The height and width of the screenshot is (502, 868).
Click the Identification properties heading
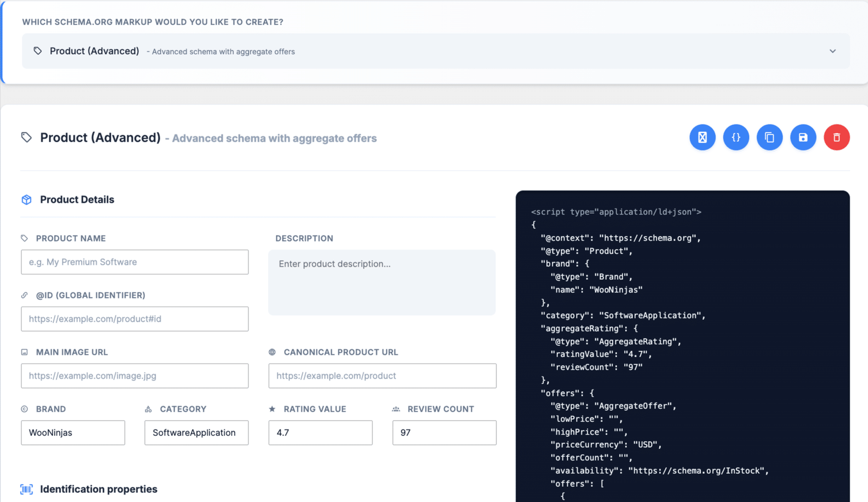click(99, 489)
